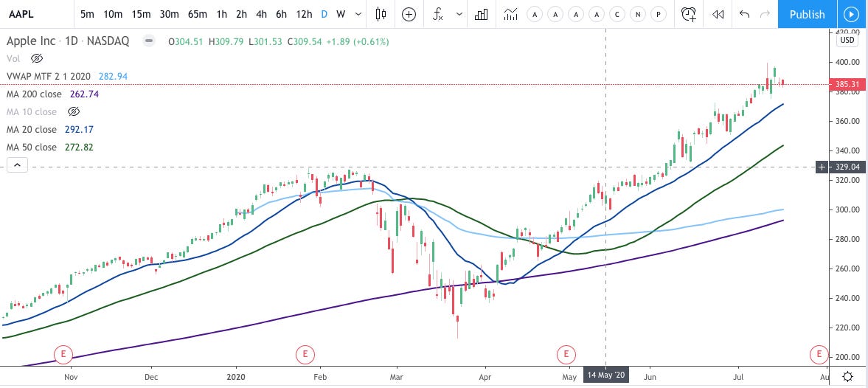Image resolution: width=868 pixels, height=388 pixels.
Task: Click the compare or add symbol icon
Action: point(409,15)
